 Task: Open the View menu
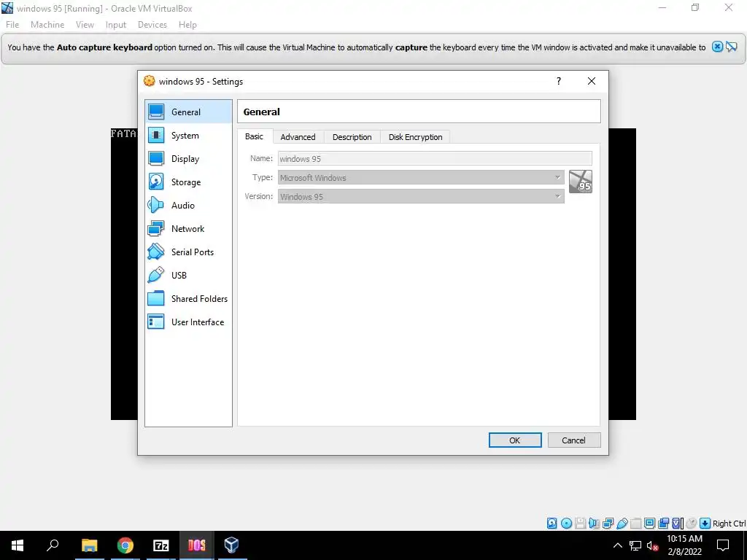click(x=85, y=25)
